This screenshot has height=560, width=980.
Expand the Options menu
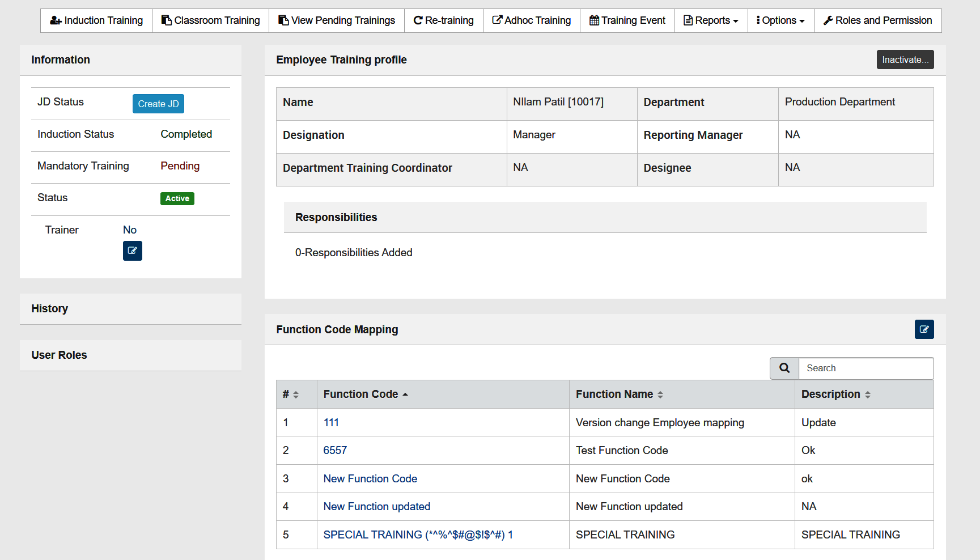[x=780, y=20]
